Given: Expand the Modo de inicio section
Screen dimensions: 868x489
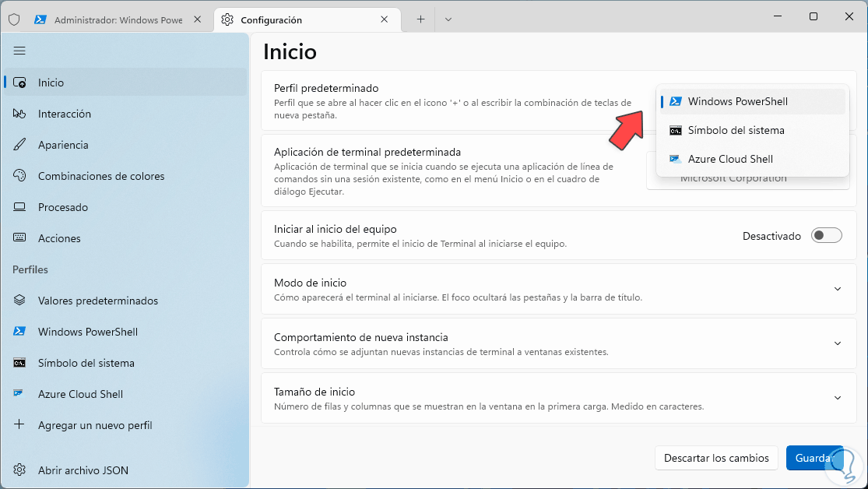Looking at the screenshot, I should pos(837,289).
